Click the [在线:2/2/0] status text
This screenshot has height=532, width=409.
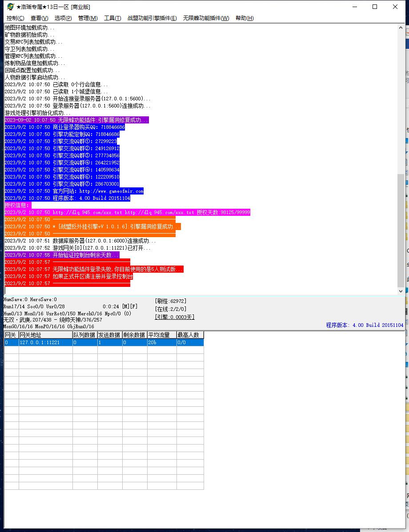(171, 309)
